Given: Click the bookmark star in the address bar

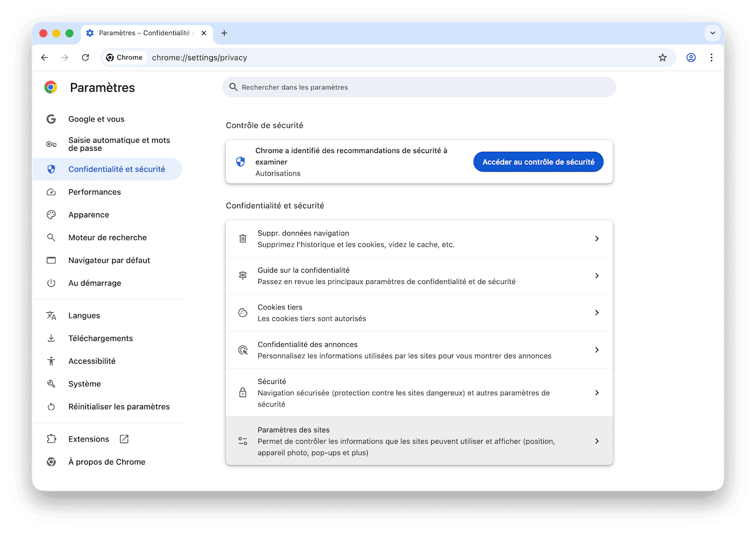Looking at the screenshot, I should [x=662, y=57].
